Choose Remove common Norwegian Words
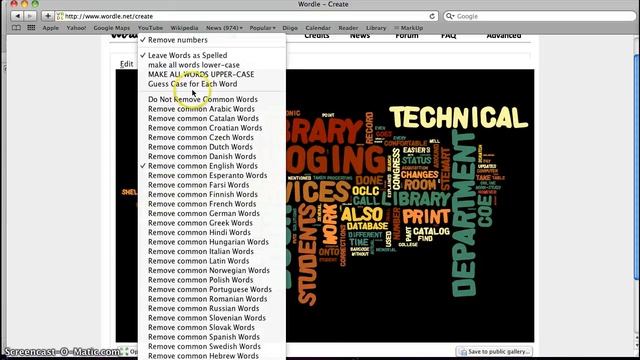Viewport: 640px width, 360px height. point(212,270)
